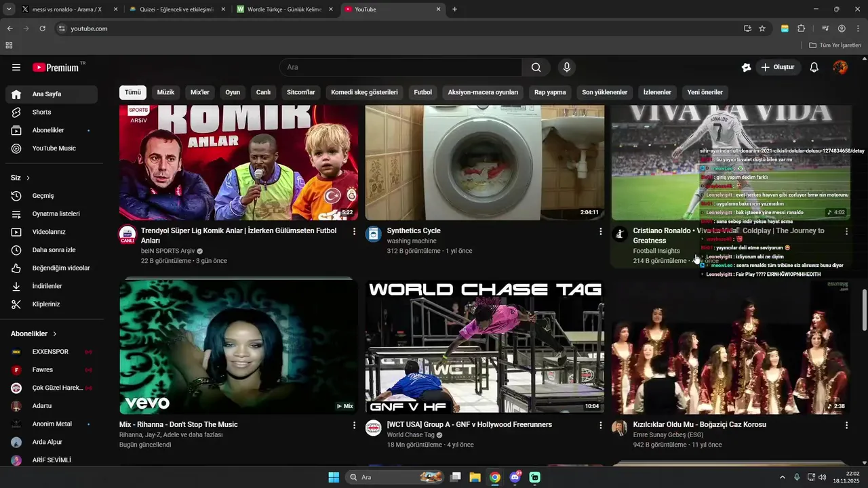Play the Rihanna vevo mix thumbnail
Viewport: 868px width, 488px height.
(x=239, y=346)
